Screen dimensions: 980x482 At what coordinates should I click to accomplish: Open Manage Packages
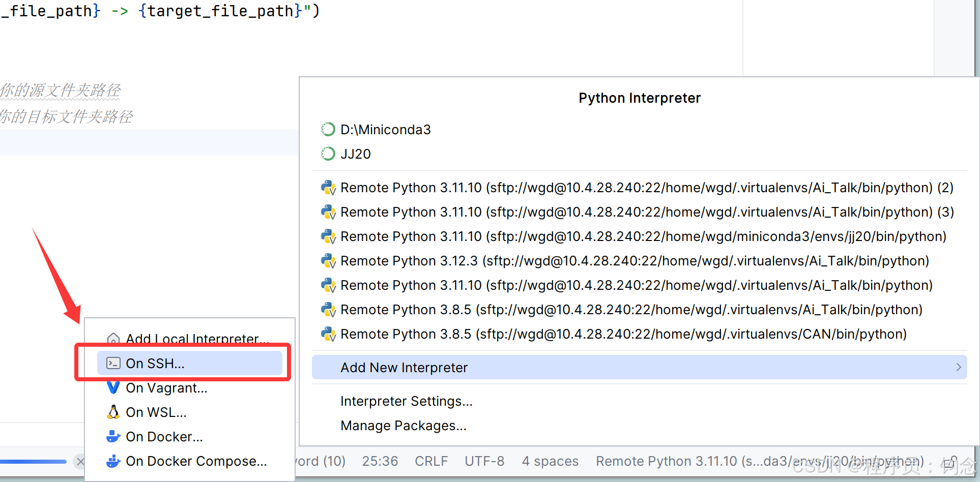(403, 426)
